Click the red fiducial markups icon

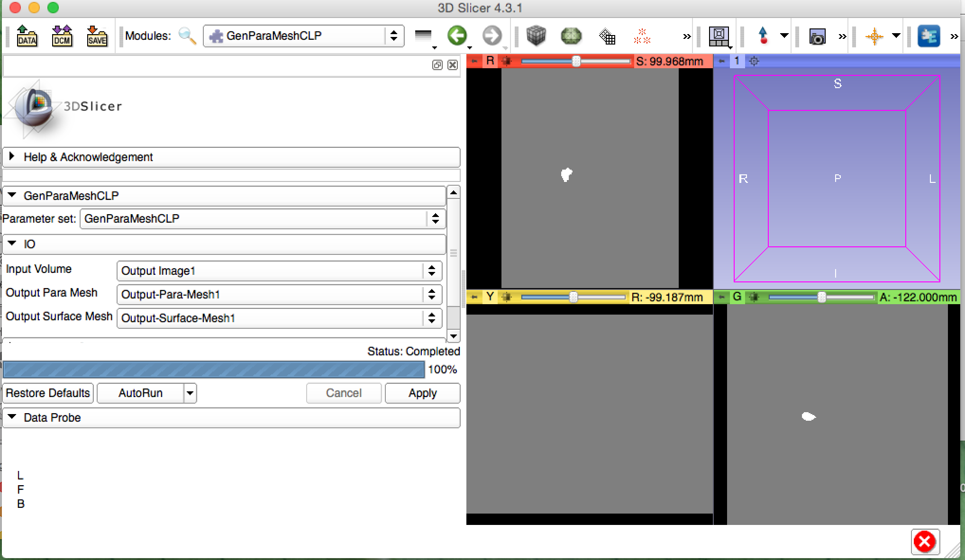[642, 36]
